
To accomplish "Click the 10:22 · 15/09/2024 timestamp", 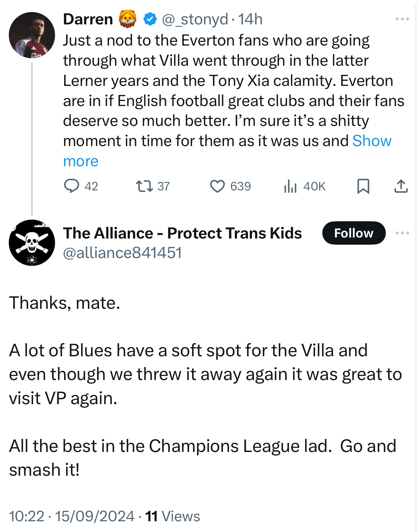I will click(x=72, y=516).
